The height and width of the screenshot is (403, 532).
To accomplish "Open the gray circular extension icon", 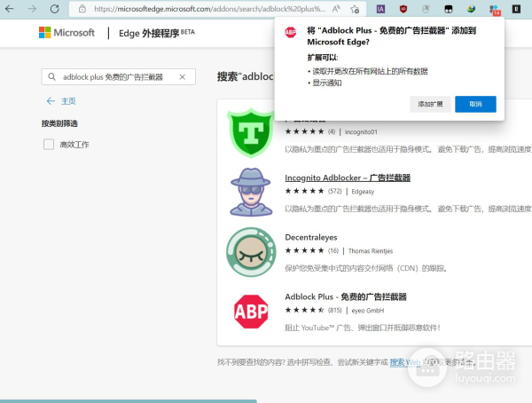I will [426, 9].
